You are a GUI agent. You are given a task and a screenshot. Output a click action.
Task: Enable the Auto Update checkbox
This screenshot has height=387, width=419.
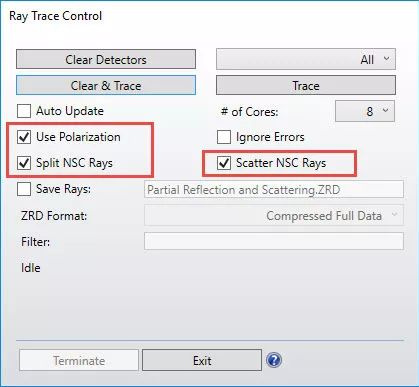[24, 111]
